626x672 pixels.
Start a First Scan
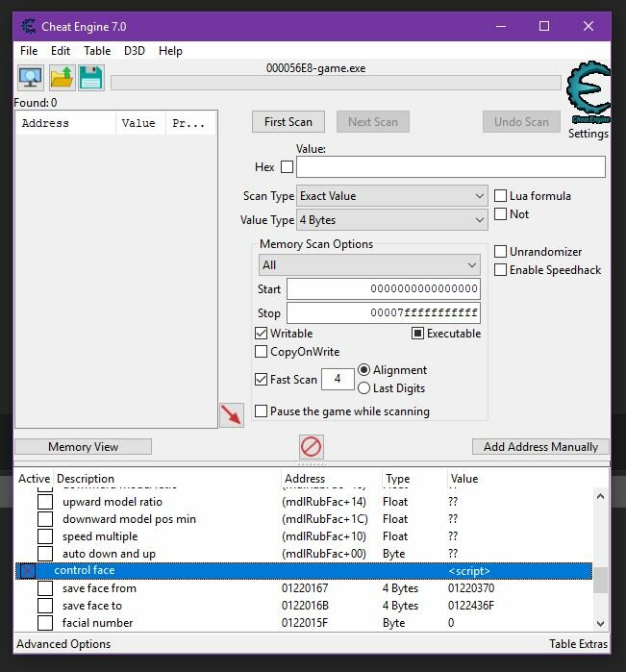(x=288, y=122)
